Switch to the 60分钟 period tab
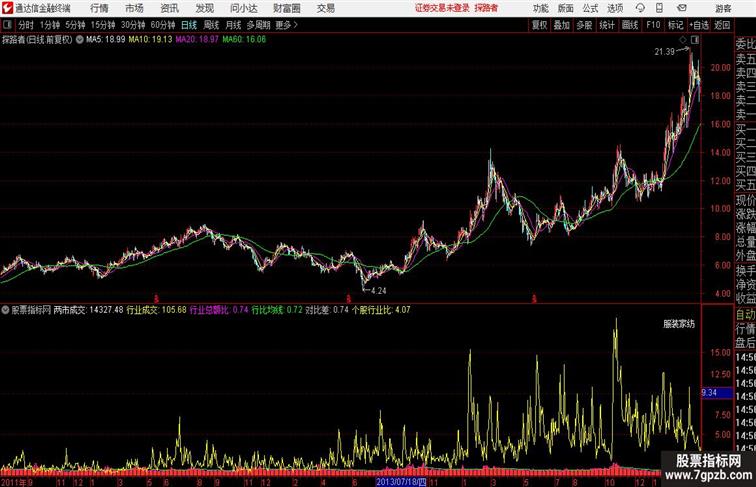The width and height of the screenshot is (756, 487). [163, 25]
